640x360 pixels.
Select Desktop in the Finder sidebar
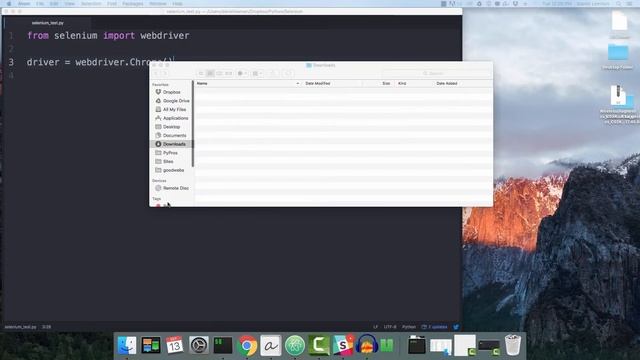[171, 127]
